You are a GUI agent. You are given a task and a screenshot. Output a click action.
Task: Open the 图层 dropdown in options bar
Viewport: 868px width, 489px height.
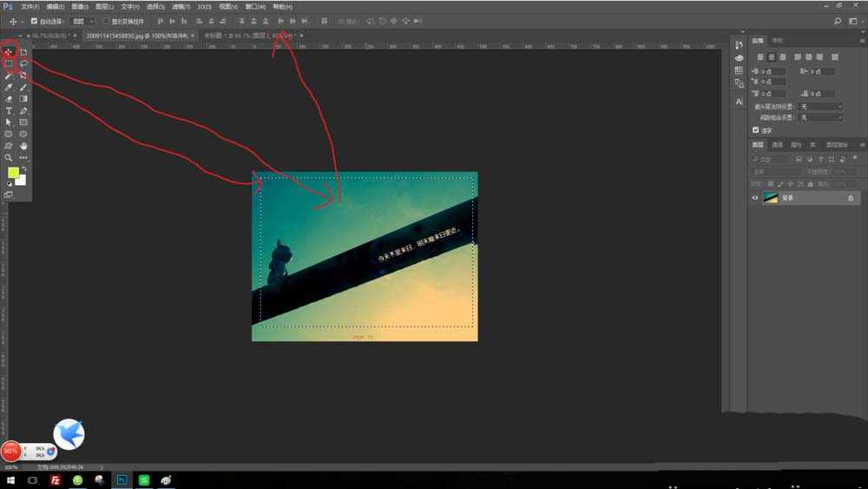83,20
